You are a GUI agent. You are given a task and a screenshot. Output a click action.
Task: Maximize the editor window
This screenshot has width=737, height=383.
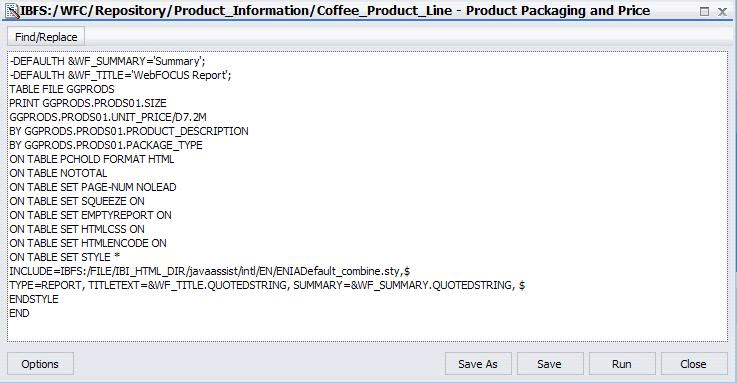[704, 12]
